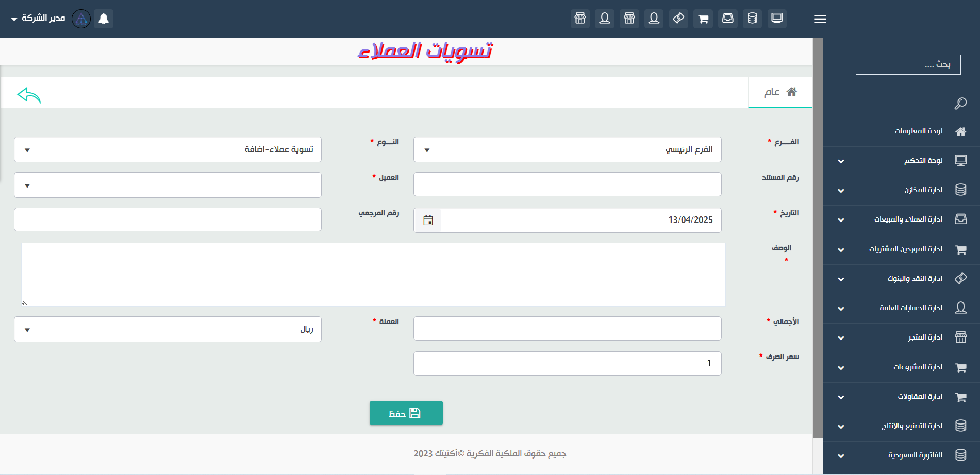
Task: Click the cart icon beside ادارة المشروعات
Action: point(960,367)
